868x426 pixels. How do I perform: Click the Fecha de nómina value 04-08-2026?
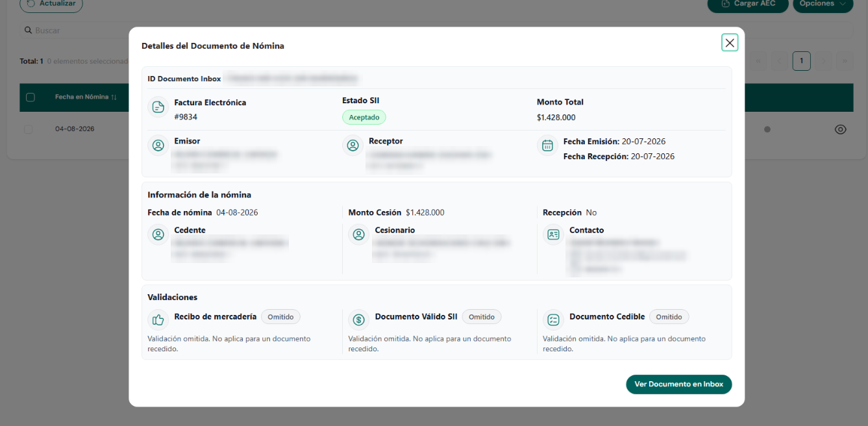[x=237, y=212]
